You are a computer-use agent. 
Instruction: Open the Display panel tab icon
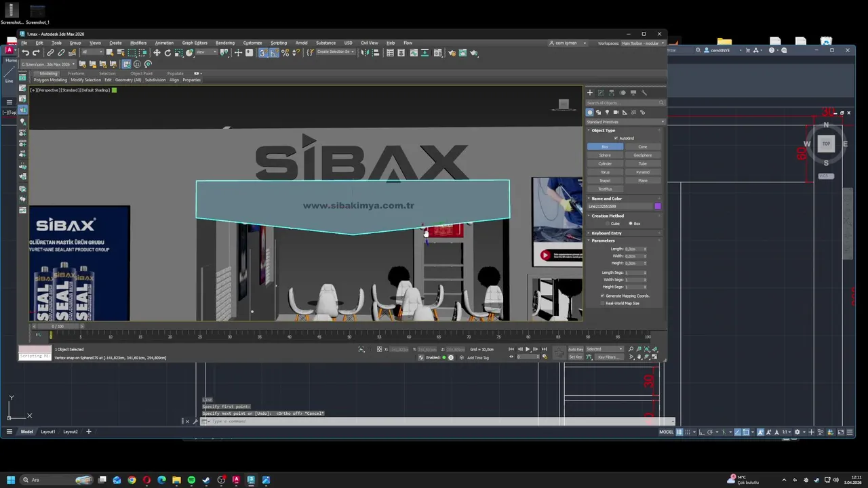pyautogui.click(x=633, y=93)
